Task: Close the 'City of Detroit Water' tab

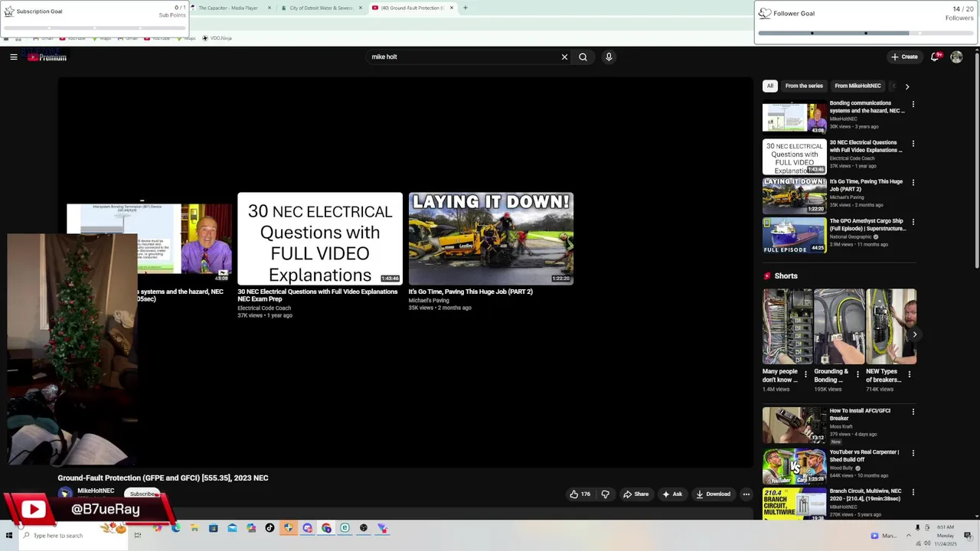Action: (x=361, y=8)
